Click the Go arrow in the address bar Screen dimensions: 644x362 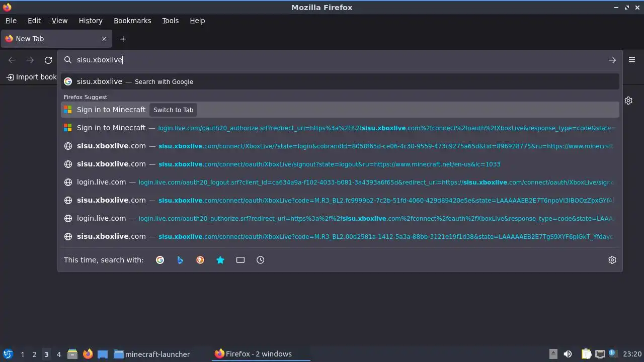(612, 60)
